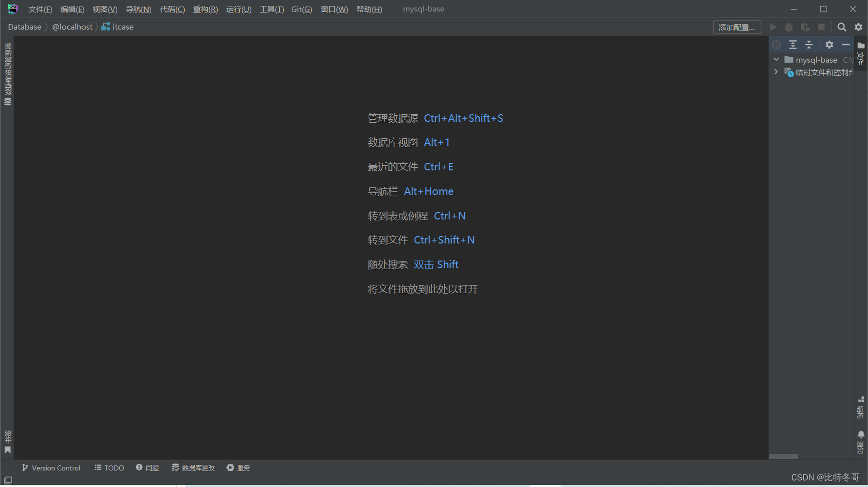
Task: Click Expand All in files panel
Action: tap(793, 45)
